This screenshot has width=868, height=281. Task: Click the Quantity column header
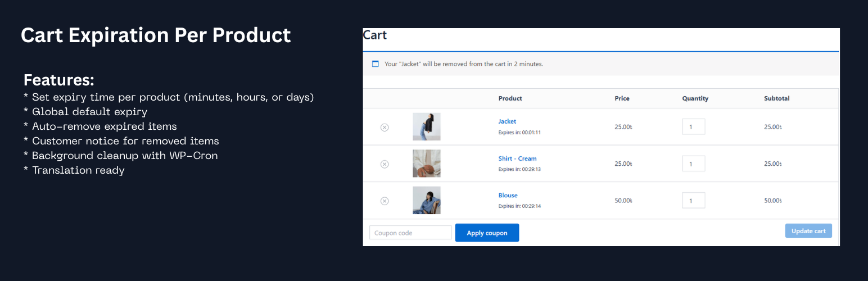pyautogui.click(x=695, y=98)
